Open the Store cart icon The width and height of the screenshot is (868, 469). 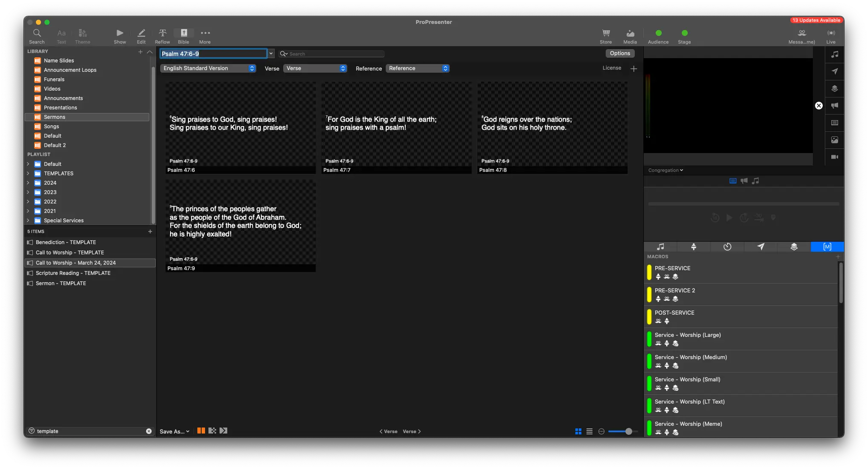click(606, 33)
